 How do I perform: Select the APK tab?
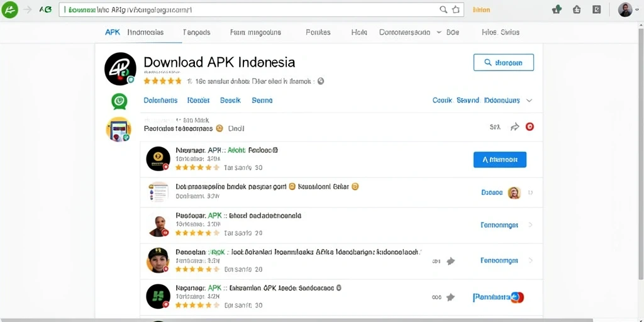[113, 32]
